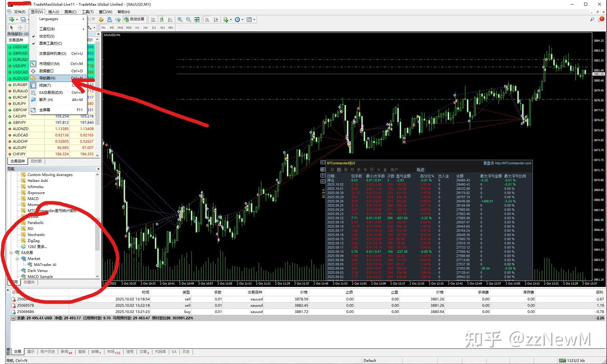Click the zoom out magnifier icon

pos(188,19)
